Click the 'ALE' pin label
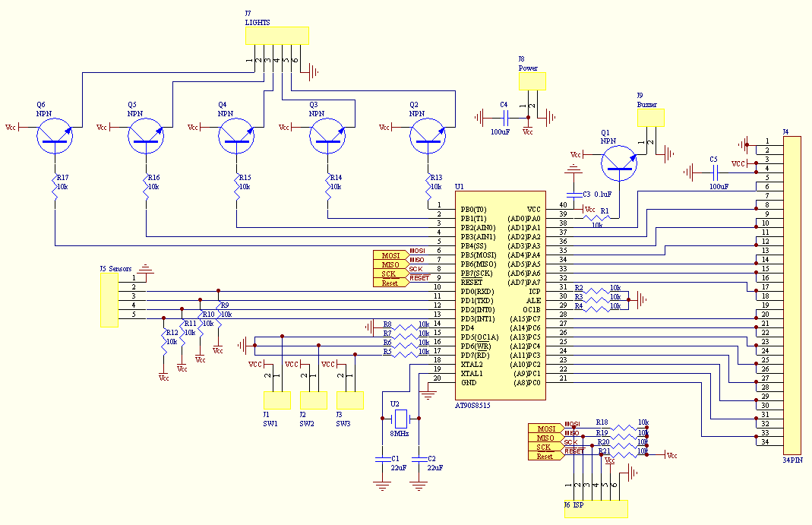Image resolution: width=812 pixels, height=525 pixels. point(533,300)
